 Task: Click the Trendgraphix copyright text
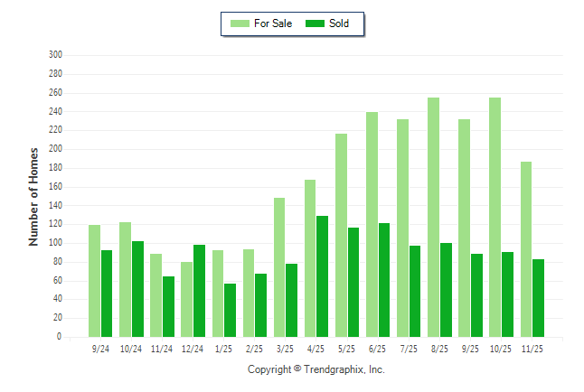[x=316, y=369]
